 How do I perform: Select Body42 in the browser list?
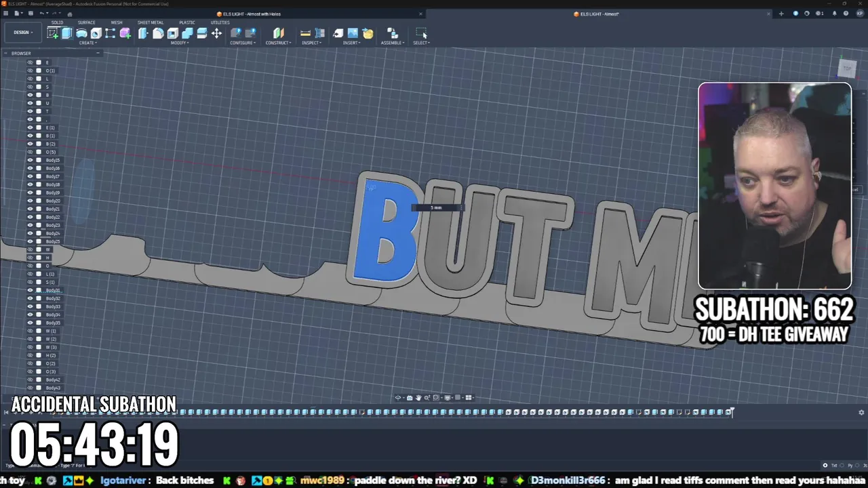click(x=52, y=380)
